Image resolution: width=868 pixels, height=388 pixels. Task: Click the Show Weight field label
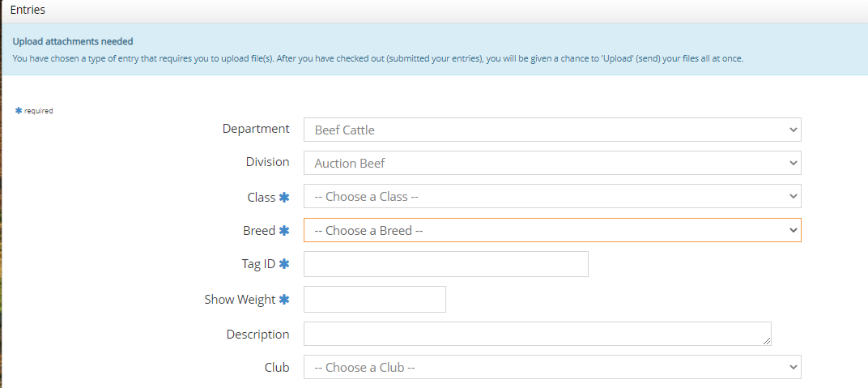pyautogui.click(x=240, y=300)
